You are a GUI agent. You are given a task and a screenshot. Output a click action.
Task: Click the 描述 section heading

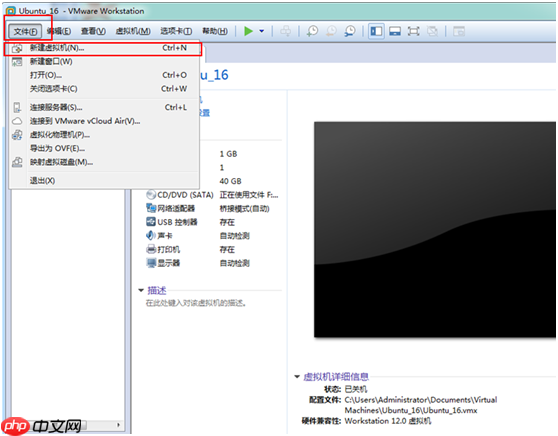[157, 290]
